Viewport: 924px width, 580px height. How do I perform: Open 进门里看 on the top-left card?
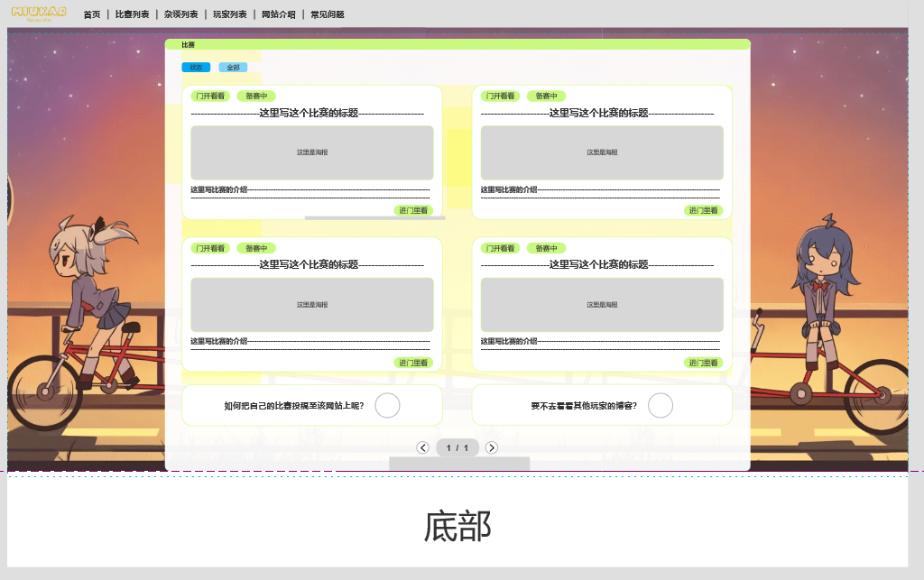[413, 211]
